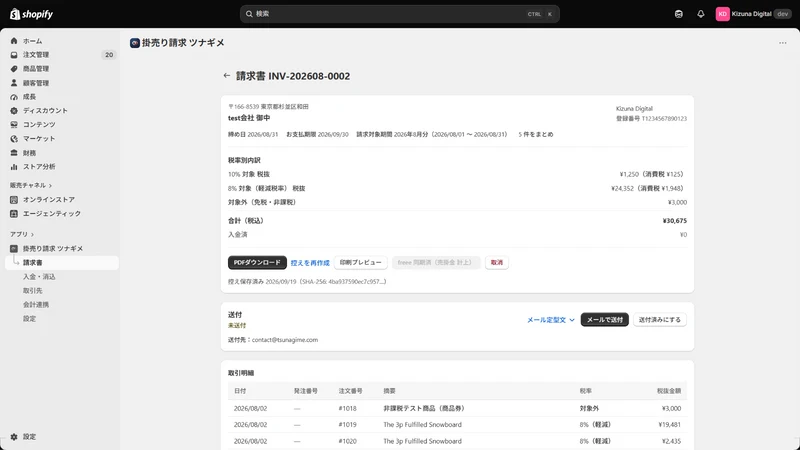Focus the 検索 search field
Viewport: 800px width, 450px height.
[399, 14]
